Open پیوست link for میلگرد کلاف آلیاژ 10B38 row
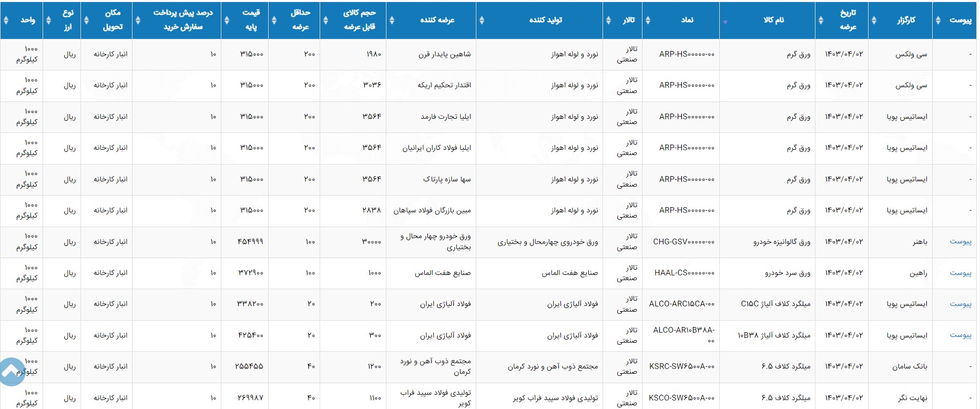This screenshot has height=409, width=980. pyautogui.click(x=960, y=335)
